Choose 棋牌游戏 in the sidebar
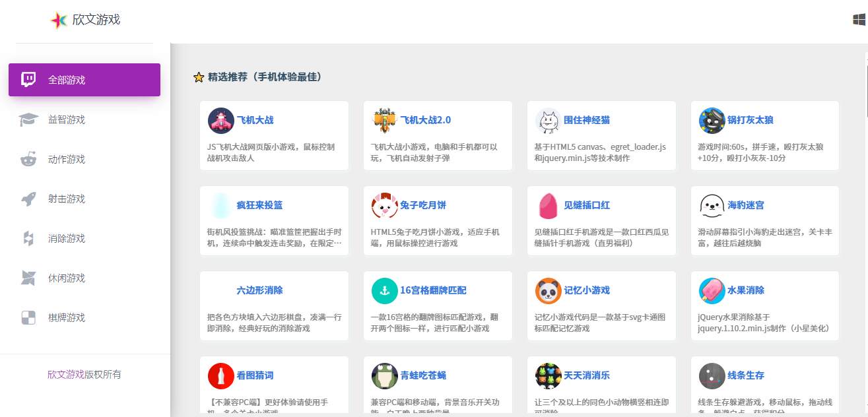The height and width of the screenshot is (417, 868). 84,317
